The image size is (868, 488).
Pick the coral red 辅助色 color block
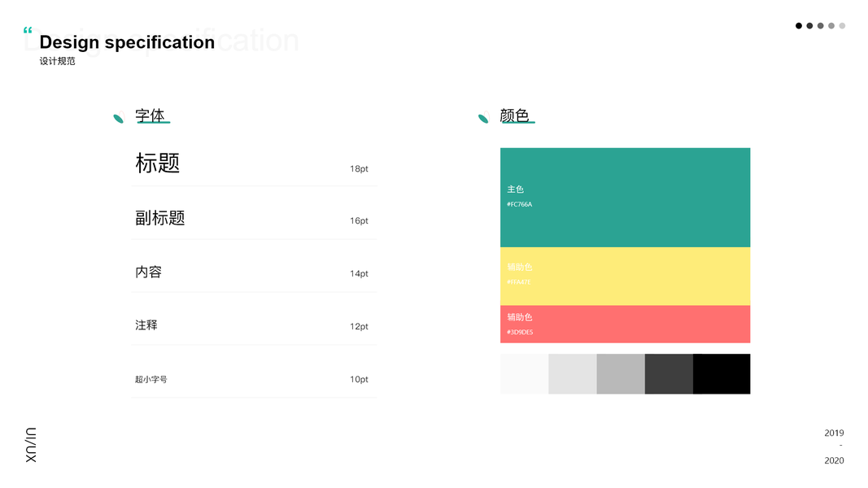click(x=625, y=324)
